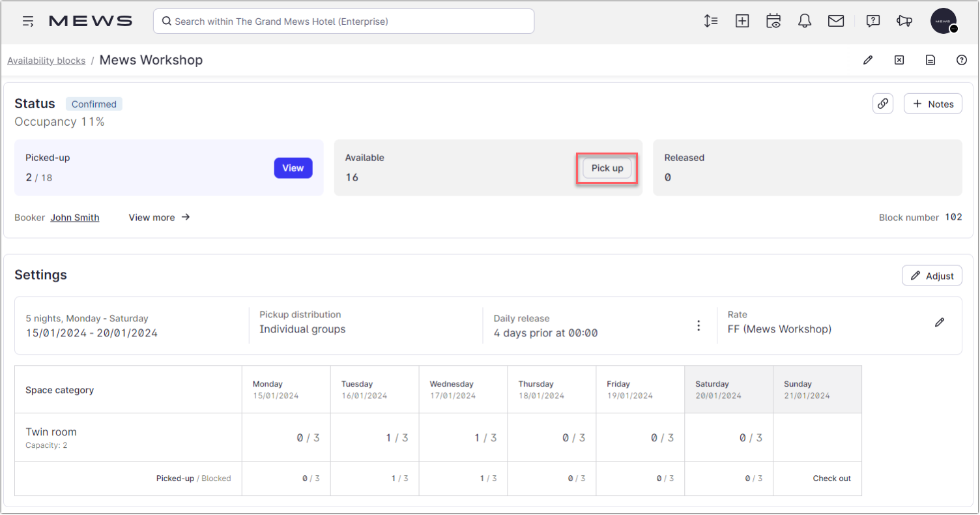Open notifications bell icon
The width and height of the screenshot is (980, 515).
805,21
